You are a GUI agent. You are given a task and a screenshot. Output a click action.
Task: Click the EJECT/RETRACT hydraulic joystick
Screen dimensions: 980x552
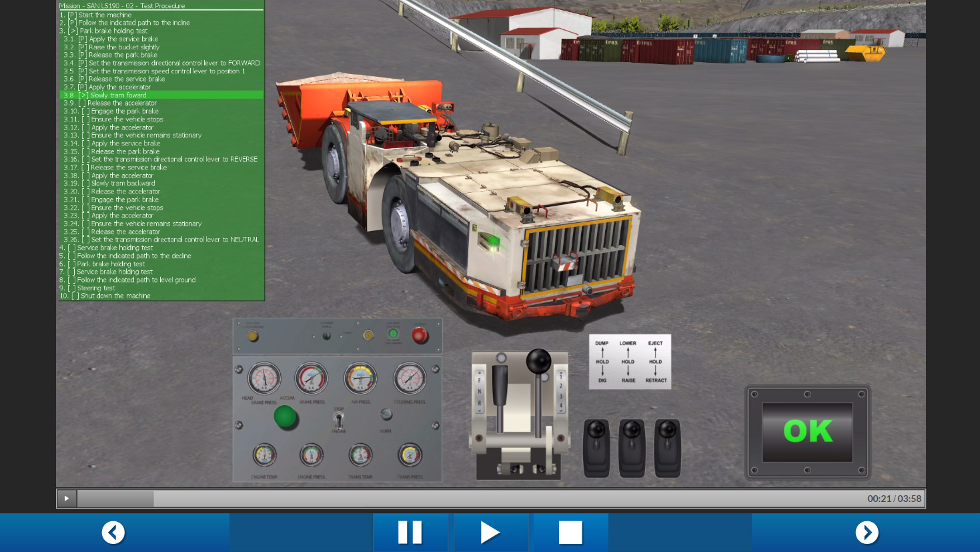tap(667, 446)
